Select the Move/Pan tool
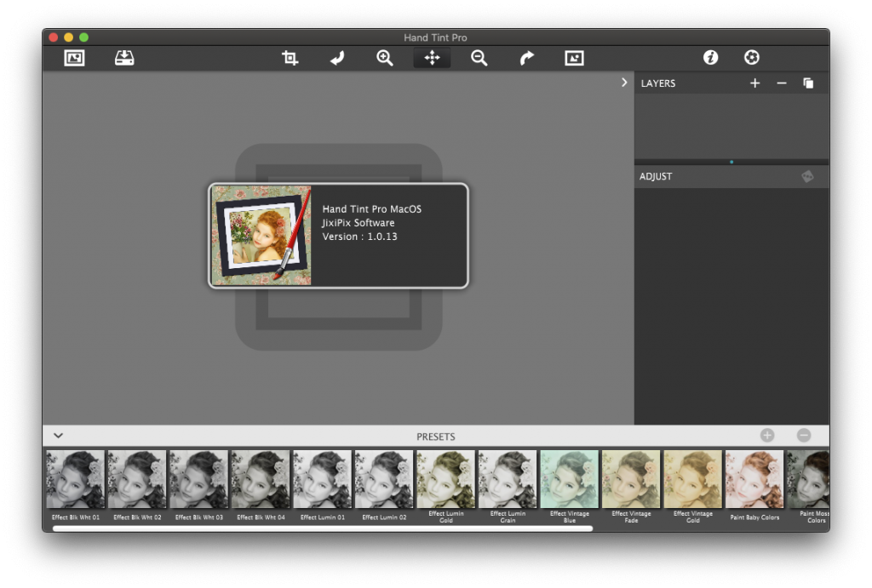 (432, 58)
